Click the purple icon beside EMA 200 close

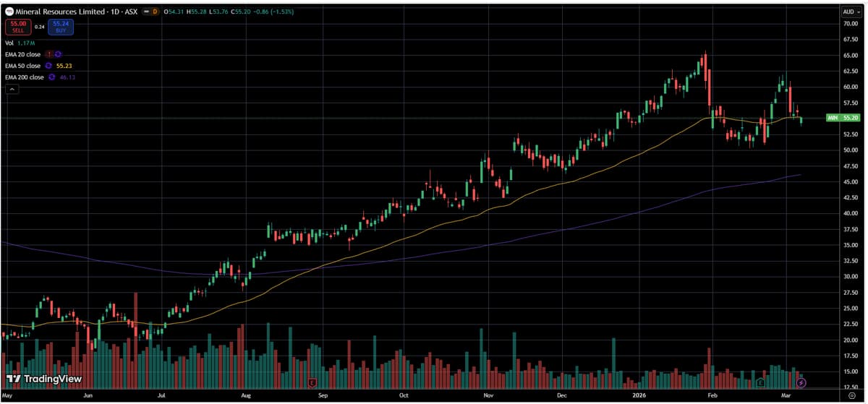point(52,77)
